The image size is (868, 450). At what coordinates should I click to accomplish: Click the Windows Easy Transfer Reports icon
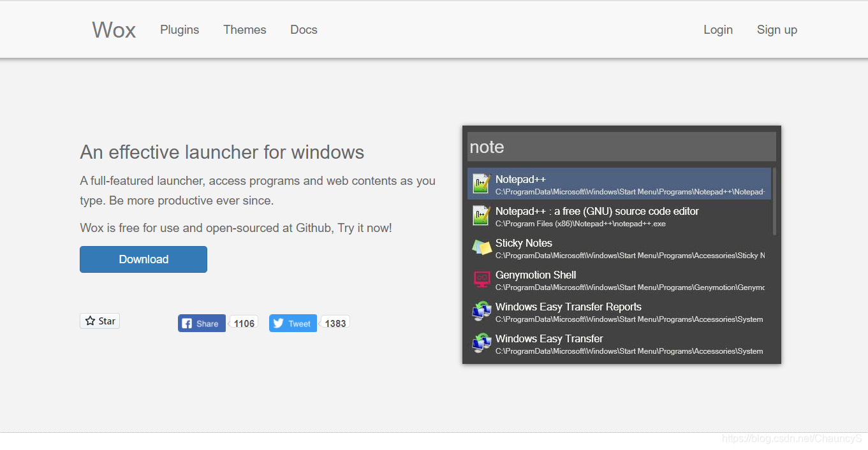[x=482, y=311]
